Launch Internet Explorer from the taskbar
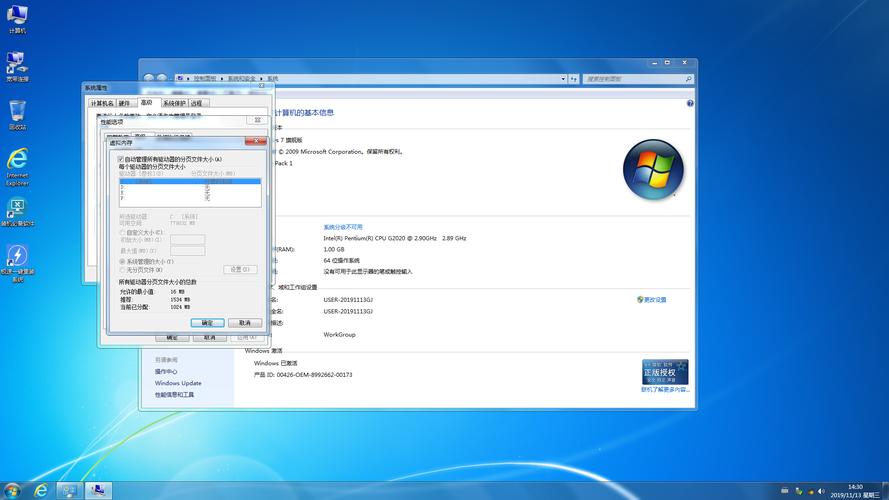The width and height of the screenshot is (889, 500). point(41,490)
